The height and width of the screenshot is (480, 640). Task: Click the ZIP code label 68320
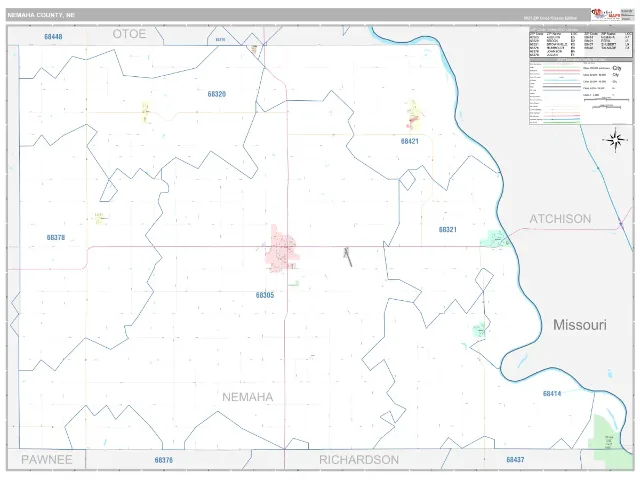217,94
